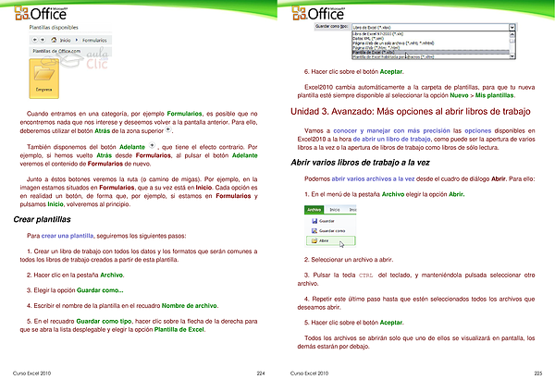555x392 pixels.
Task: Click the Office logo on the left page
Action: coord(40,14)
